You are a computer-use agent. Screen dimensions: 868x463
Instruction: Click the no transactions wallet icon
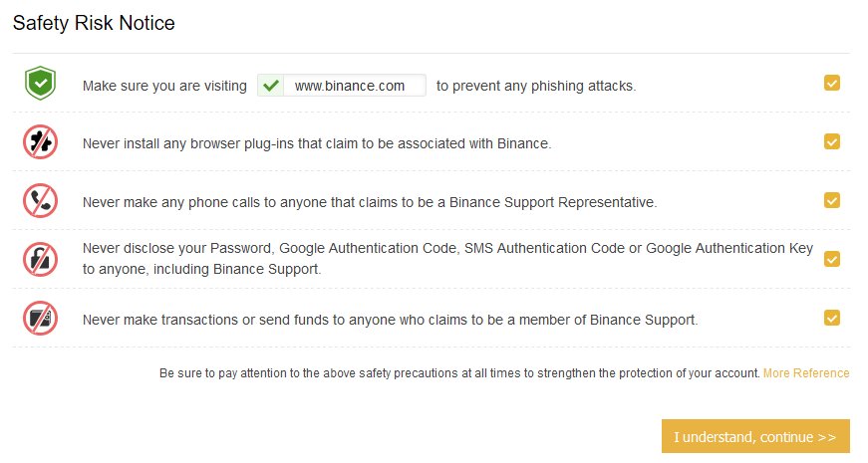click(x=40, y=319)
